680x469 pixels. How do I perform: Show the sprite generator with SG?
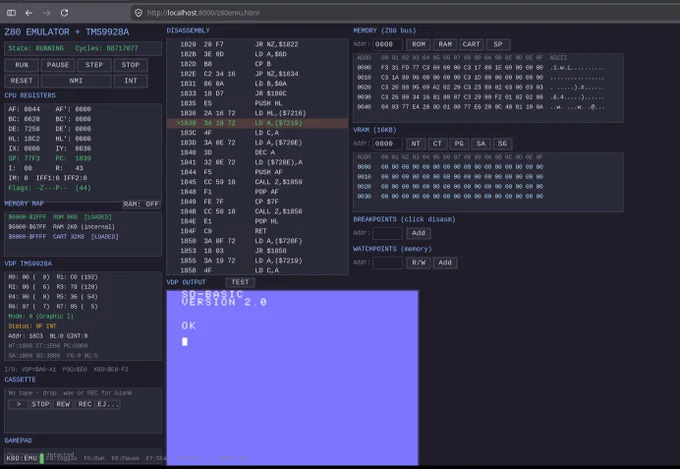502,144
